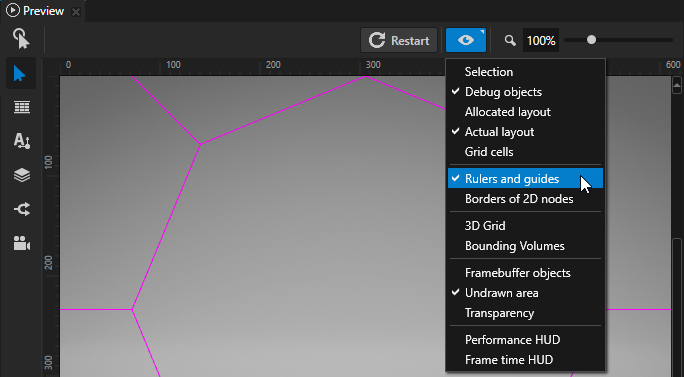Screen dimensions: 684x377
Task: Click the Restart button
Action: coord(399,41)
